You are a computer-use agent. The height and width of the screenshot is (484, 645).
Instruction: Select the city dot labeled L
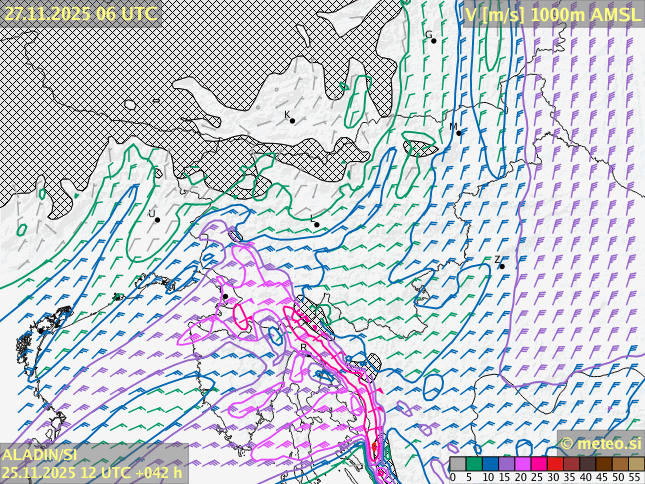tap(317, 224)
